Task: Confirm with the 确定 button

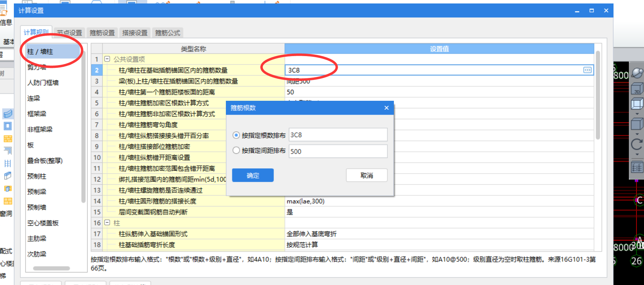Action: point(253,175)
